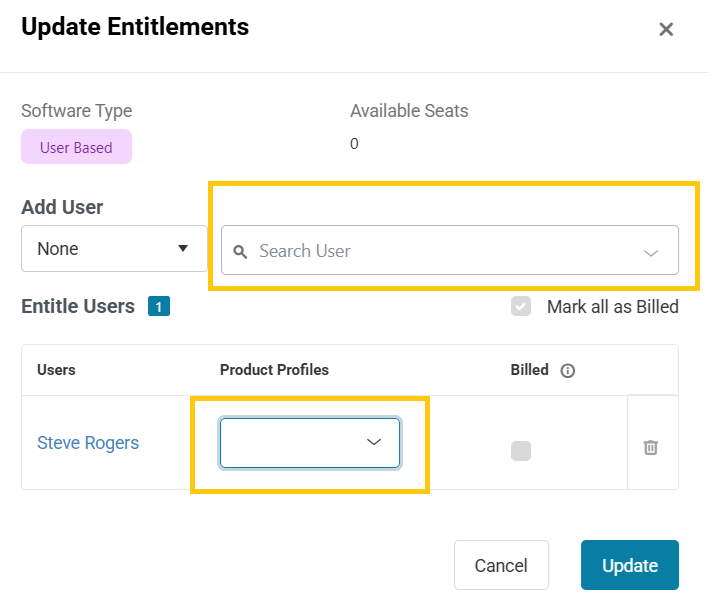Open Product Profiles dropdown for Steve Rogers

[310, 443]
